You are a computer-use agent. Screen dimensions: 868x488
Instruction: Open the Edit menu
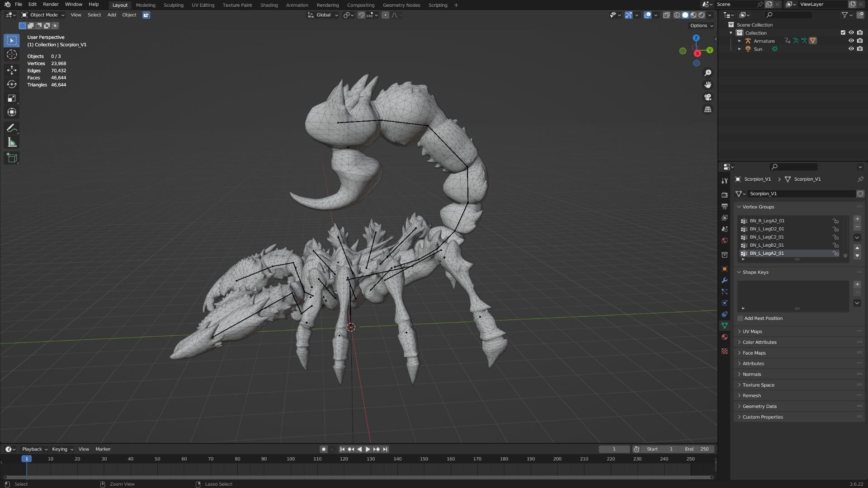click(33, 5)
